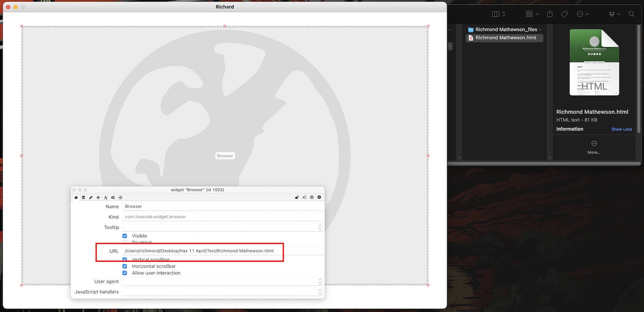The height and width of the screenshot is (312, 644).
Task: Open the Finder column view switcher dropdown
Action: click(499, 14)
